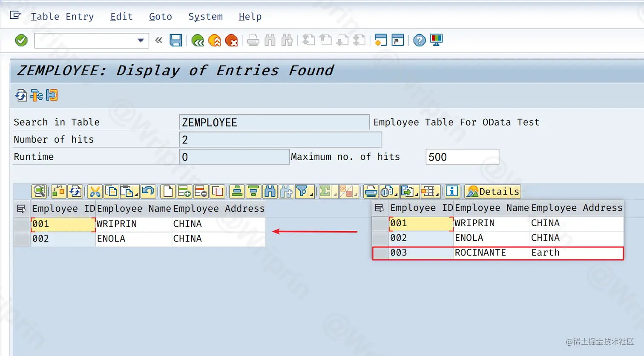The height and width of the screenshot is (356, 644).
Task: Click the 003 Employee ID cell
Action: 421,253
